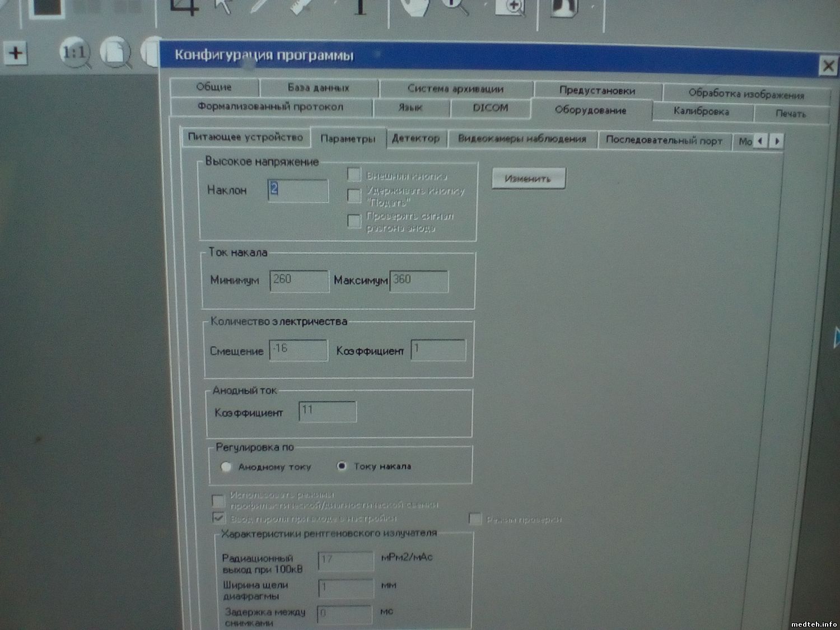Pick the ruler measurement tool
Screen dimensions: 840x630
[x=300, y=6]
